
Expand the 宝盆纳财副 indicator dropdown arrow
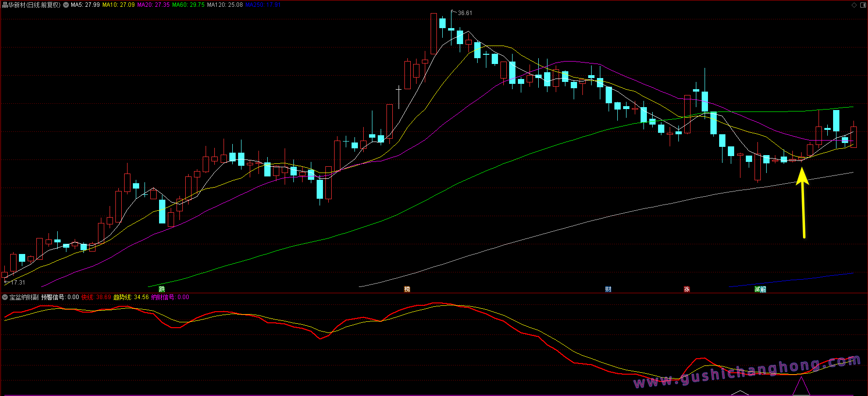[5, 297]
